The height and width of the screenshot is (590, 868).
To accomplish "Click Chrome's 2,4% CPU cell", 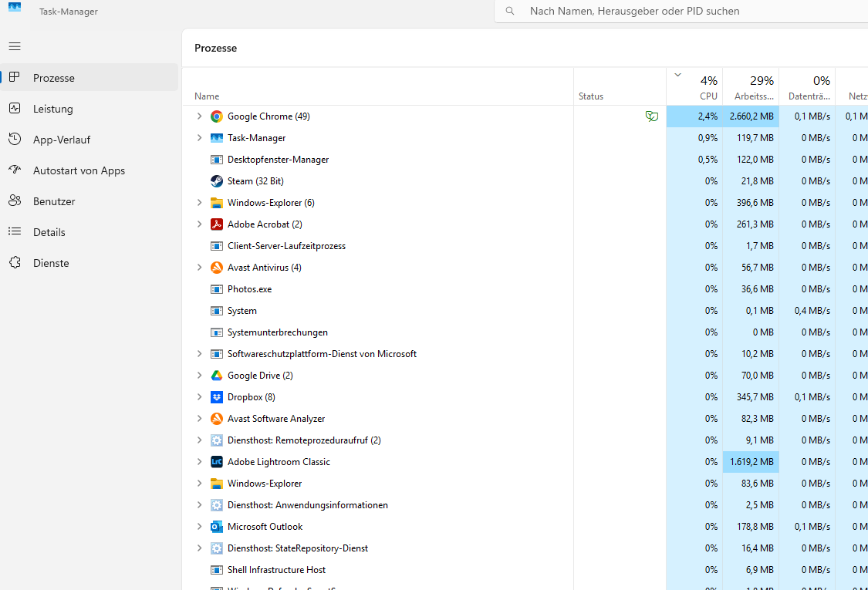I will tap(694, 116).
